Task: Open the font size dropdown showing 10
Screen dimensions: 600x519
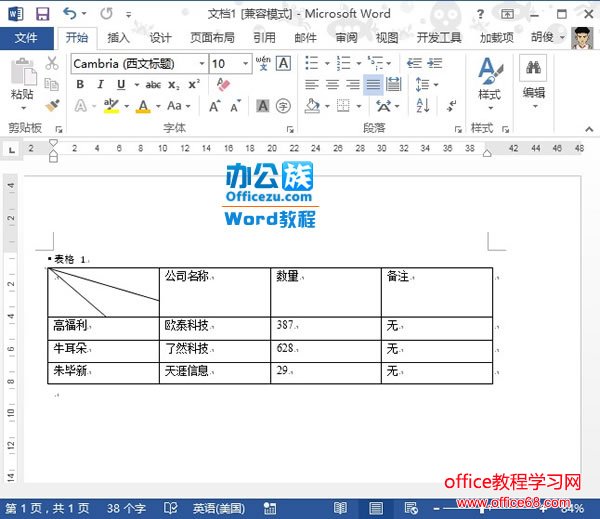Action: (x=245, y=63)
